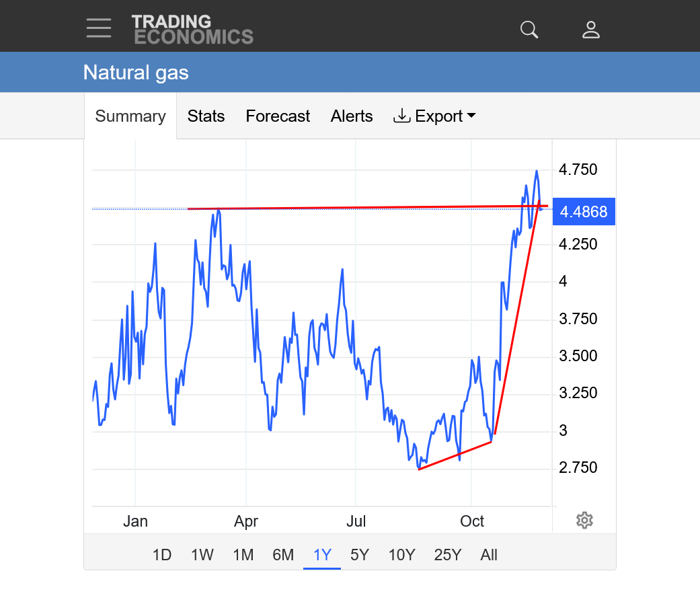Choose the 1W time range

[202, 555]
